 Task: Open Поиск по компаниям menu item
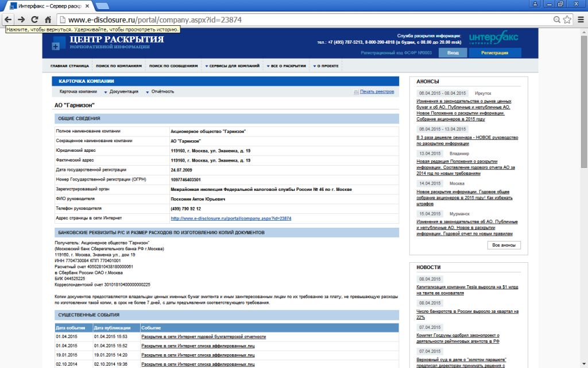point(118,66)
